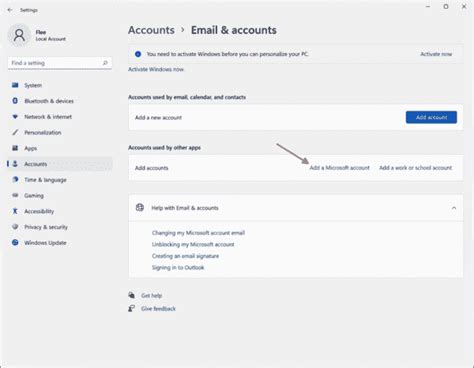Click the Time & language globe icon
474x368 pixels.
click(15, 179)
